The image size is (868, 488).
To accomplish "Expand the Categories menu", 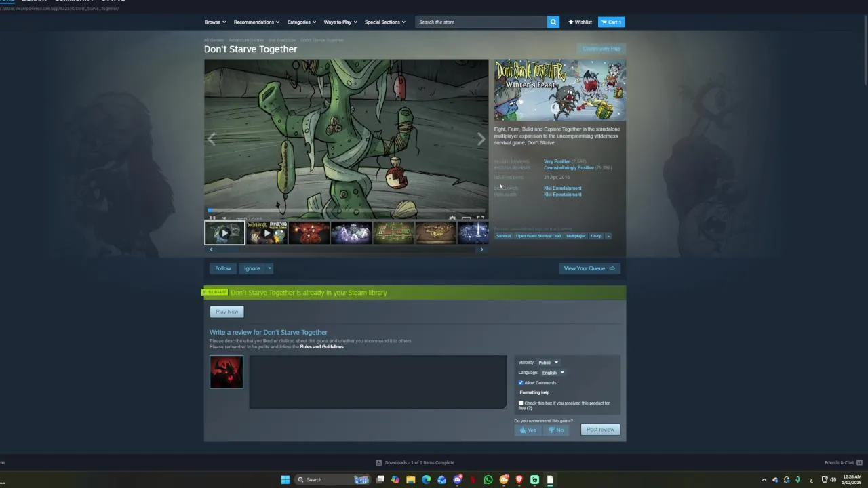I will [301, 22].
